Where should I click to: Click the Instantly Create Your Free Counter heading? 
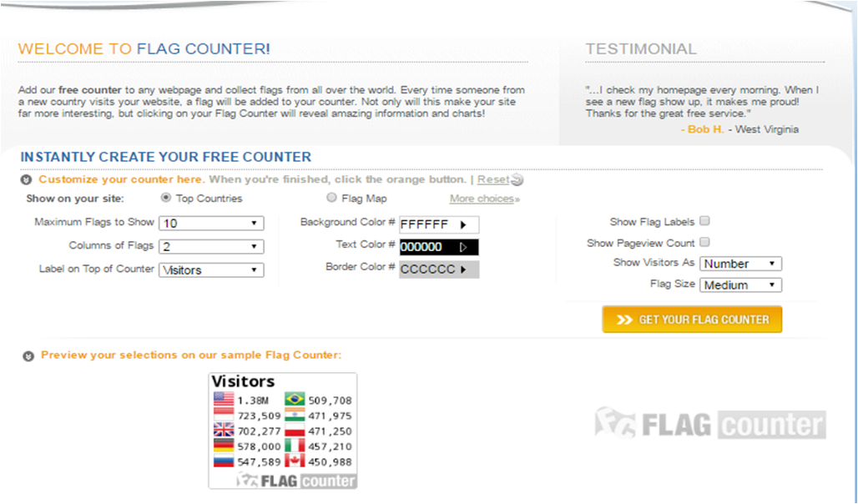[x=166, y=157]
